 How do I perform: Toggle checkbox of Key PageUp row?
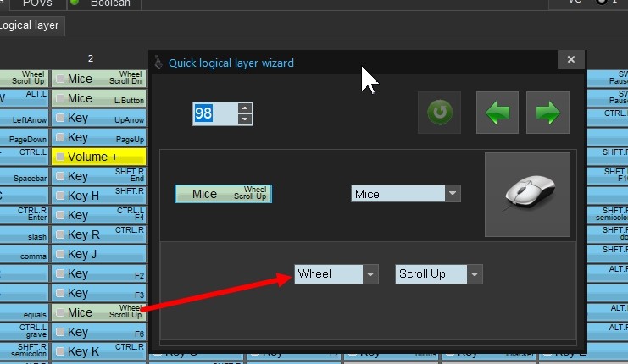[x=60, y=137]
